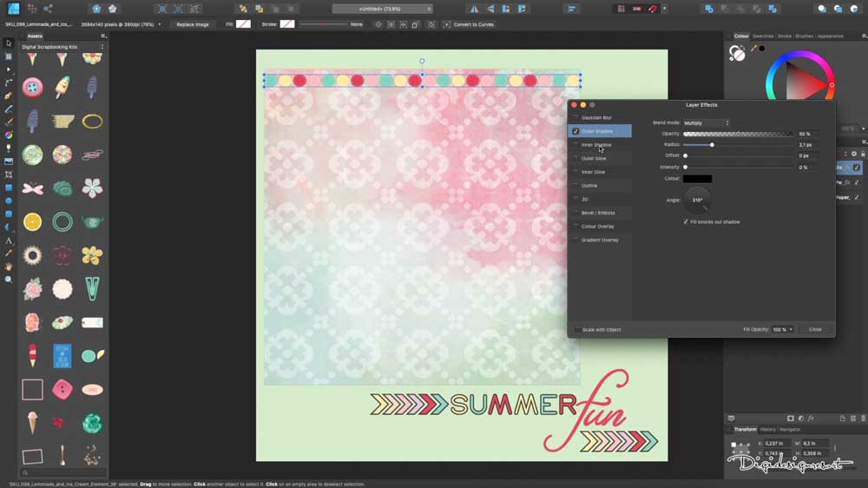Switch to the Appearance tab

click(x=831, y=36)
